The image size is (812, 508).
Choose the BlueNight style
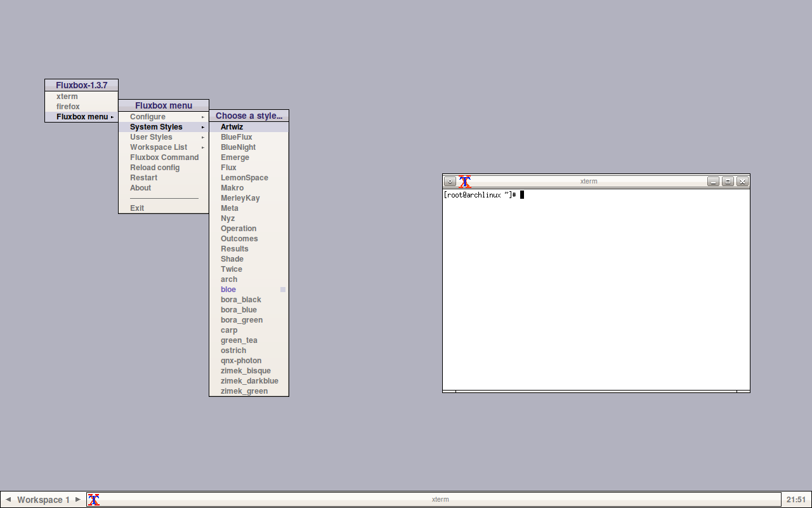pos(249,147)
